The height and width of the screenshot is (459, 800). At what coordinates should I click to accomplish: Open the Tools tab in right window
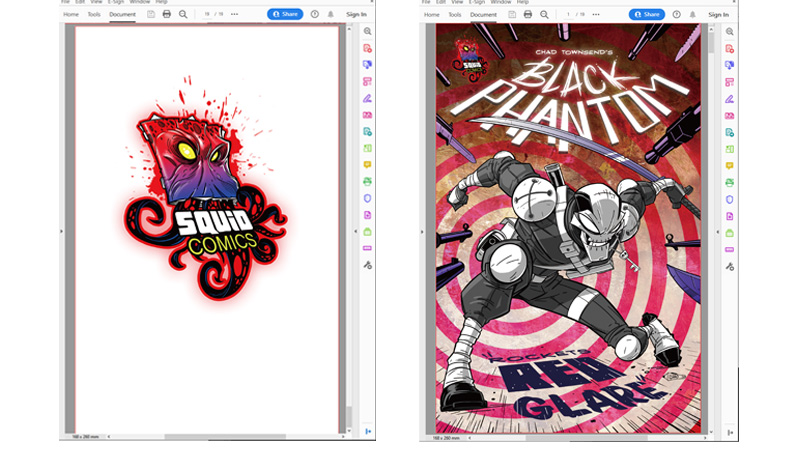point(455,15)
